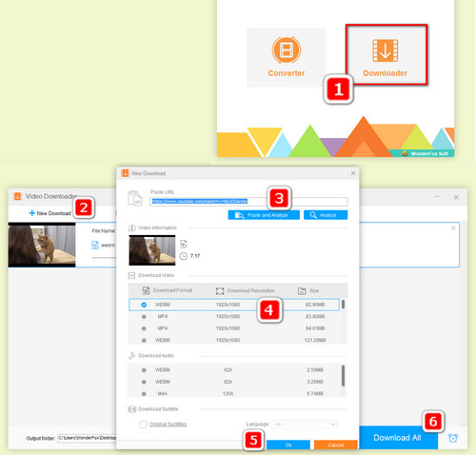Screen dimensions: 476x455
Task: Click the Download Audio music note icon
Action: coord(131,356)
